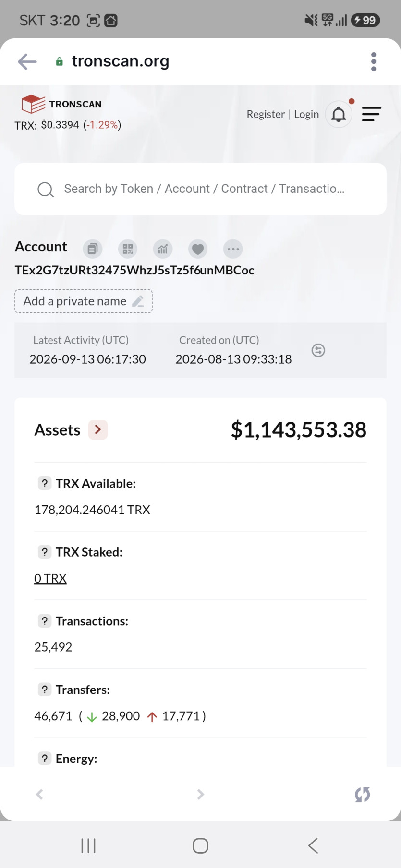Favorite this account with the heart icon
401x868 pixels.
click(x=198, y=249)
